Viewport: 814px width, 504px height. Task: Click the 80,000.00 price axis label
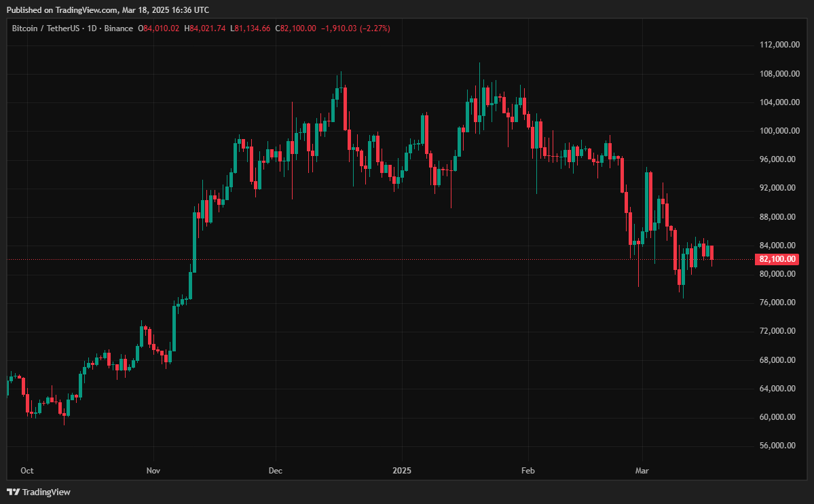tap(777, 274)
